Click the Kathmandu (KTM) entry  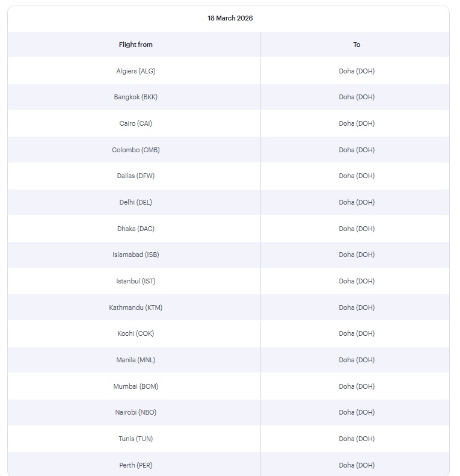click(x=135, y=308)
